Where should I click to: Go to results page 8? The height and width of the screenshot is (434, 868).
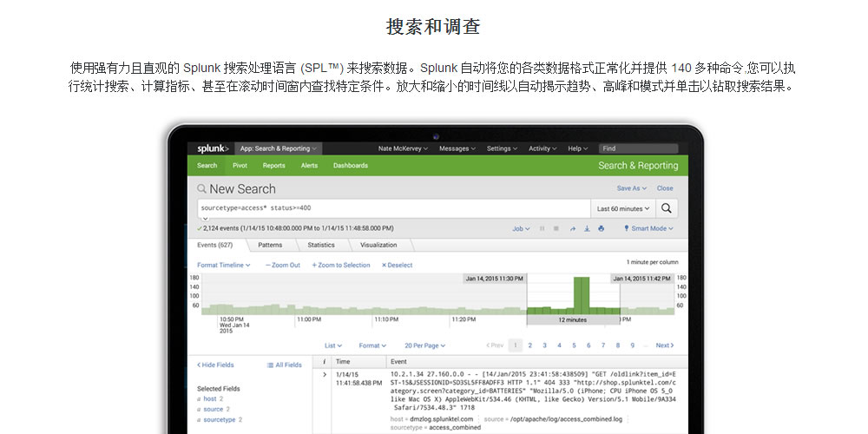point(618,345)
